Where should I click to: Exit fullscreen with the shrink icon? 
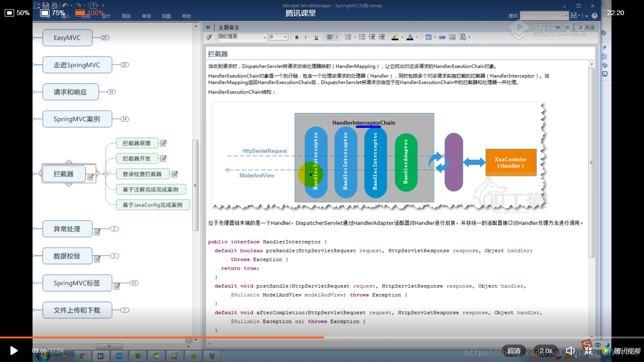pyautogui.click(x=588, y=351)
